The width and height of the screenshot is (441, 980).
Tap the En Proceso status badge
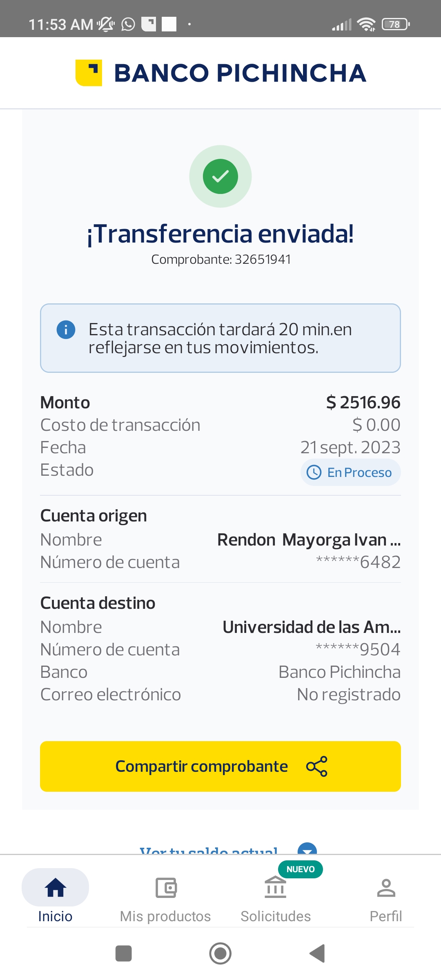click(x=351, y=472)
